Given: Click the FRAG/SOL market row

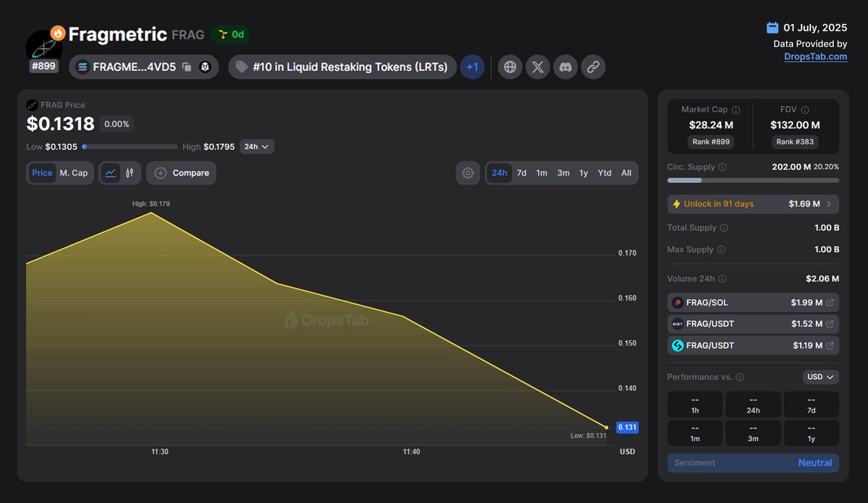Looking at the screenshot, I should point(753,303).
